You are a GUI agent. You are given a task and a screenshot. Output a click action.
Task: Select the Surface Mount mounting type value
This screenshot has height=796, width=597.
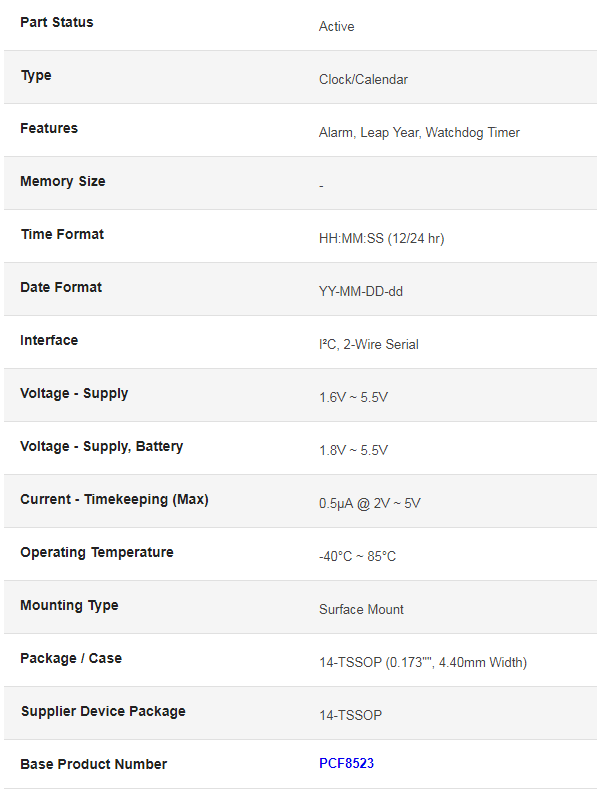point(361,609)
